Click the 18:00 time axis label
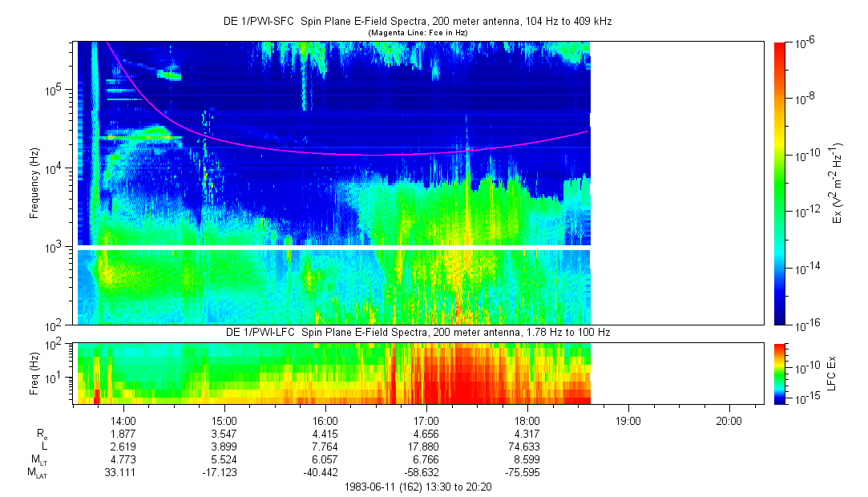The image size is (868, 497). coord(527,421)
